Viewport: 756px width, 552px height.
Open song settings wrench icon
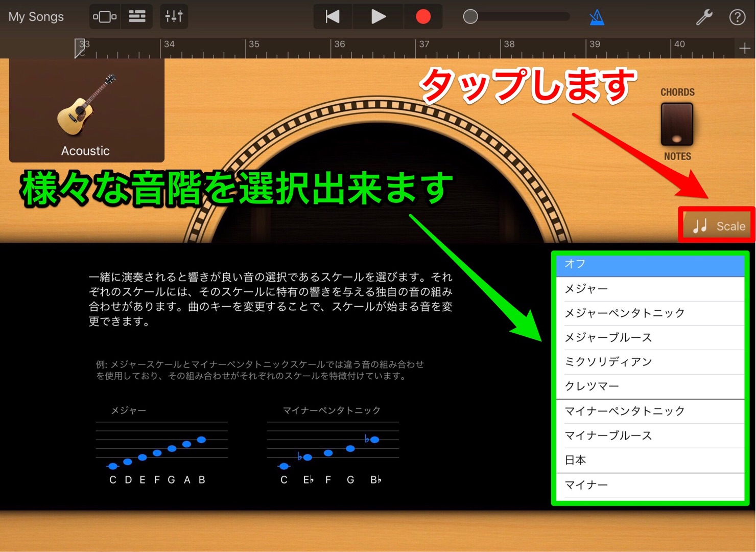[x=704, y=17]
